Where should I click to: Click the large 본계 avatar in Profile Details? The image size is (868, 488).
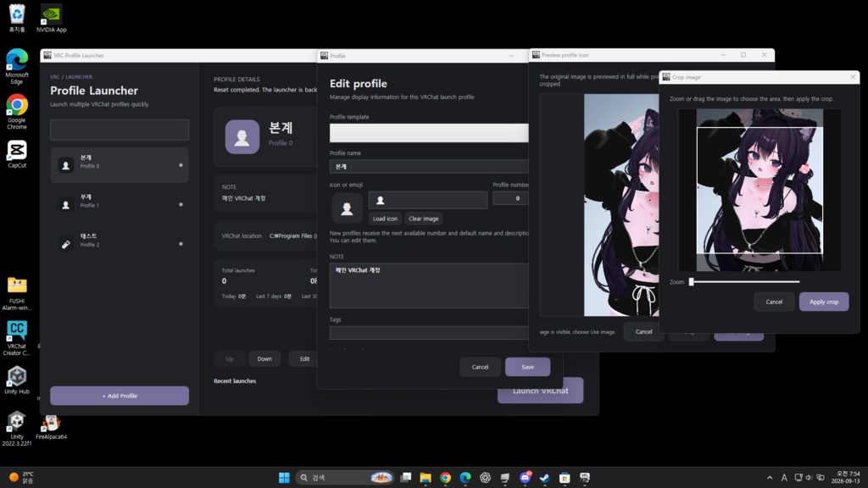[242, 136]
